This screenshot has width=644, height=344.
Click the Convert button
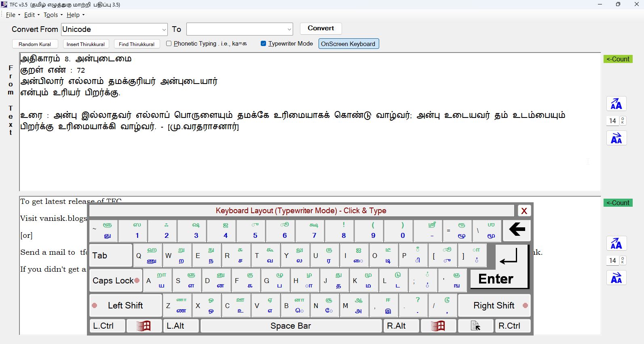pos(321,28)
